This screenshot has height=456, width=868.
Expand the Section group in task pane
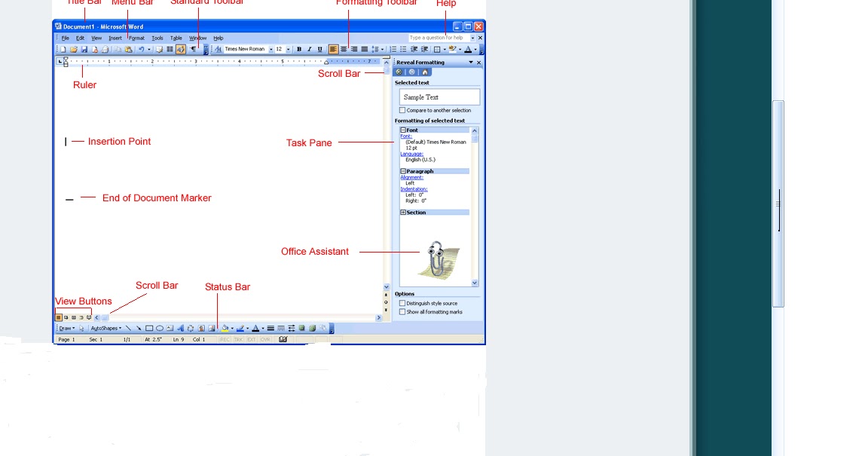click(x=403, y=213)
